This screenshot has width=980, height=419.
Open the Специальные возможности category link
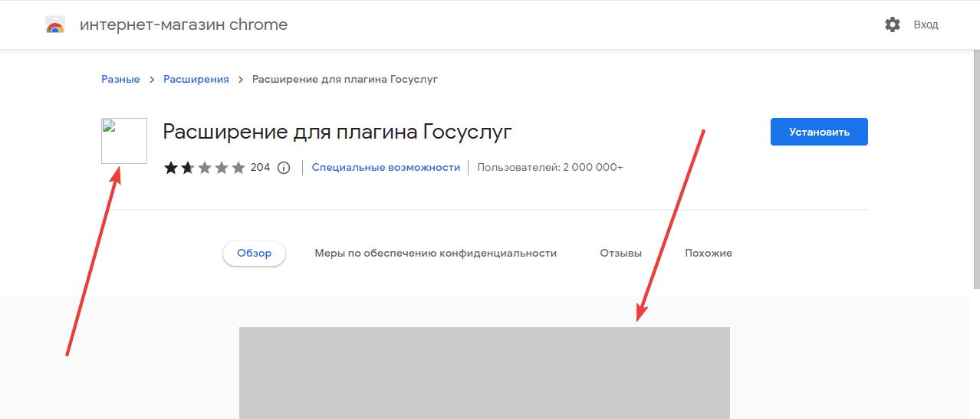(x=386, y=168)
